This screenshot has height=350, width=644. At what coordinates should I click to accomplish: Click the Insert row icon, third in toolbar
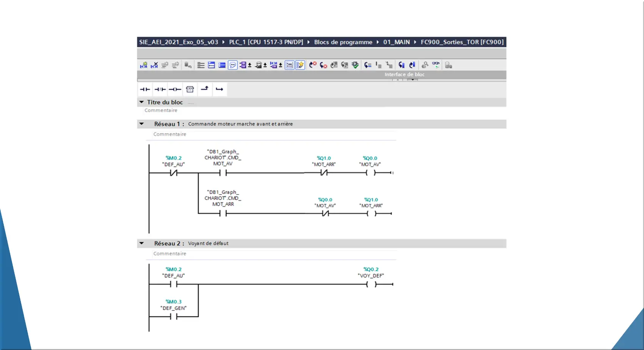[165, 65]
